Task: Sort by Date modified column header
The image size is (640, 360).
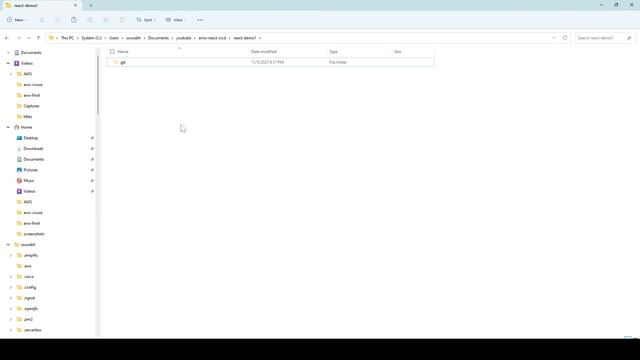Action: coord(264,51)
